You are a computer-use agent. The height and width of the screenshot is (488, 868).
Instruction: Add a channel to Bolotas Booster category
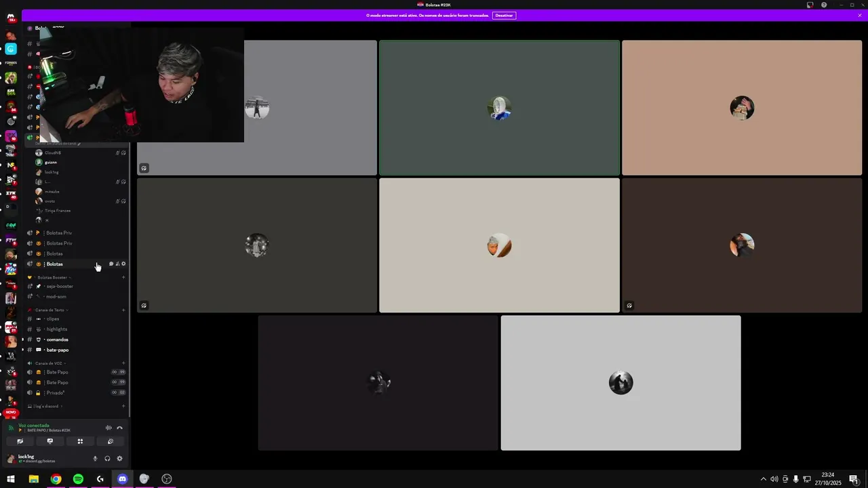(x=123, y=277)
